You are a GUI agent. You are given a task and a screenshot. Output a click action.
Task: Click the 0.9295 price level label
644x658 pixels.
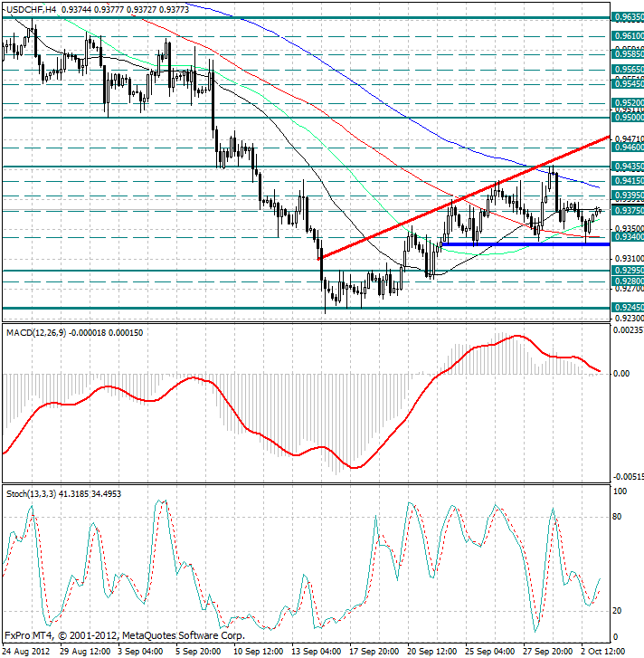point(628,271)
